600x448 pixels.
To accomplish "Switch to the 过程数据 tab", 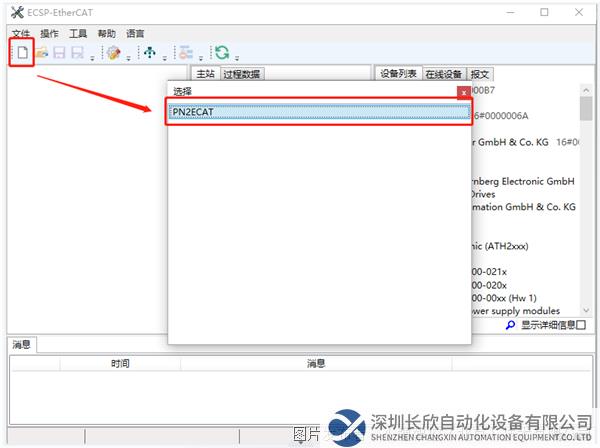I will tap(241, 74).
